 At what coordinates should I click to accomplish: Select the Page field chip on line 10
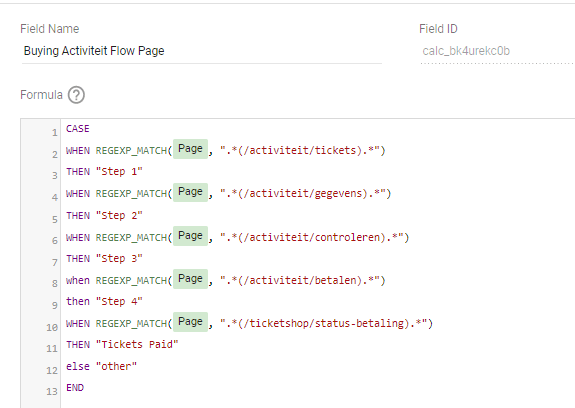pos(190,322)
